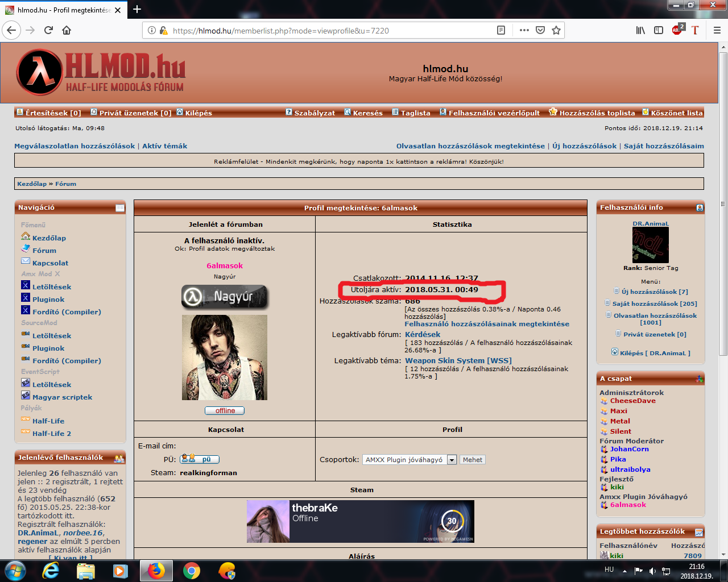Click the HLMOD.hu forum logo

pyautogui.click(x=101, y=72)
